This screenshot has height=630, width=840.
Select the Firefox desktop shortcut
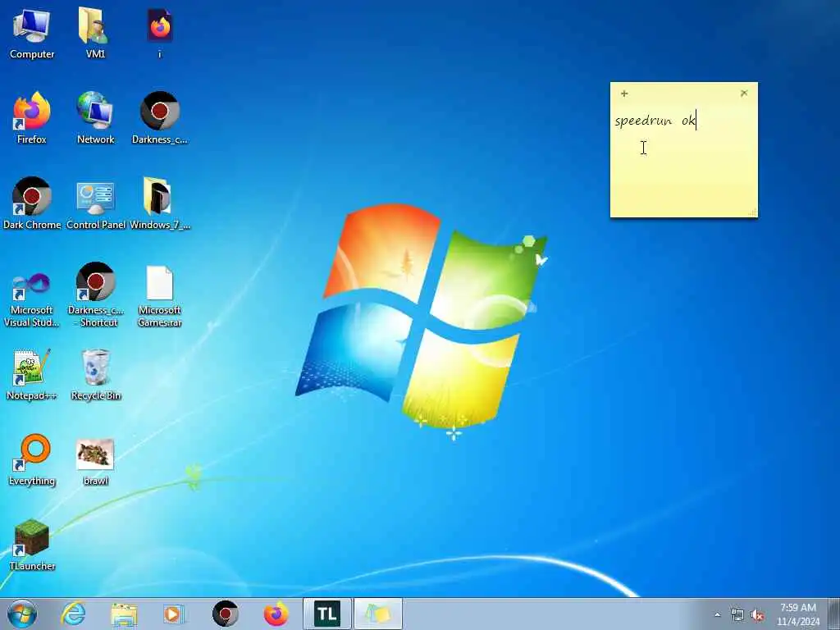(32, 118)
